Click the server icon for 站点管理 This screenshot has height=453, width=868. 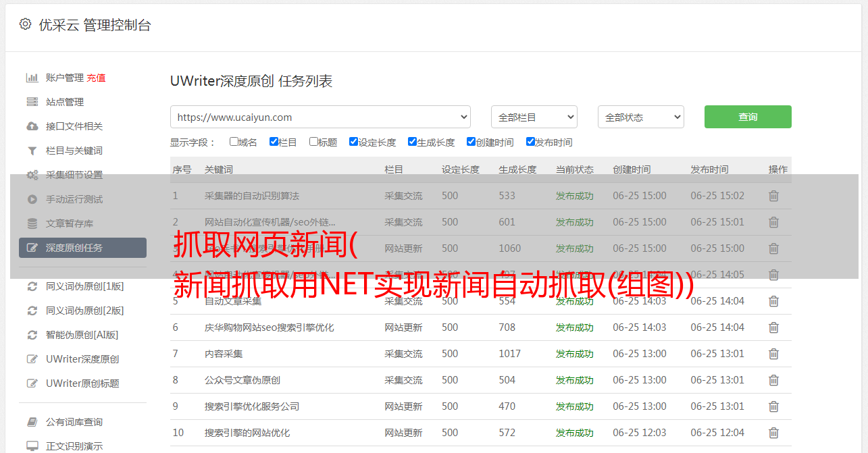coord(32,102)
